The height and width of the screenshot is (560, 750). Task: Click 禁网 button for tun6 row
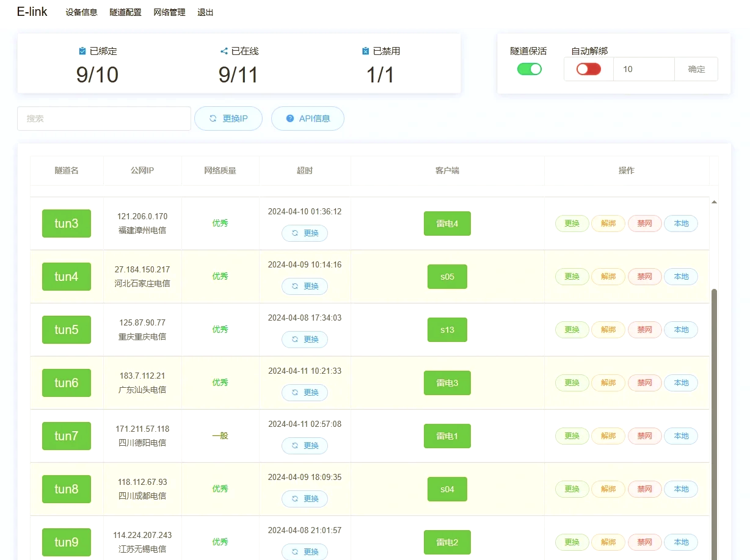[644, 383]
